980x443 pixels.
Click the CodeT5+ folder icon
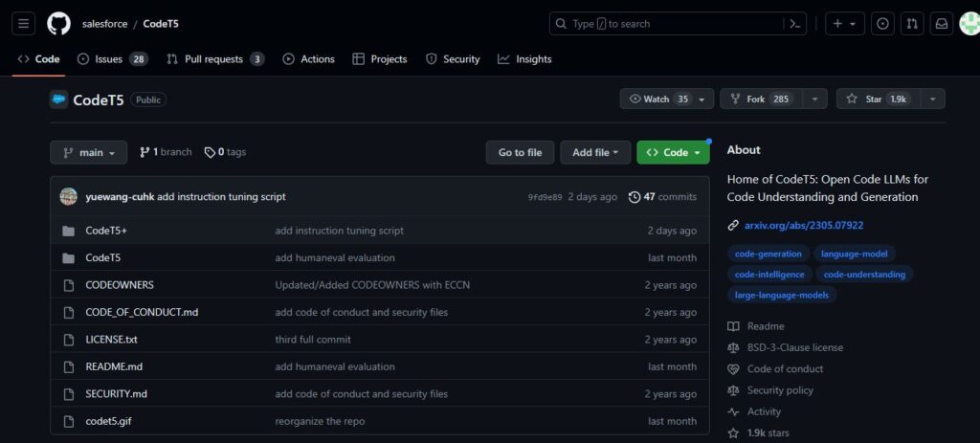[x=69, y=232]
